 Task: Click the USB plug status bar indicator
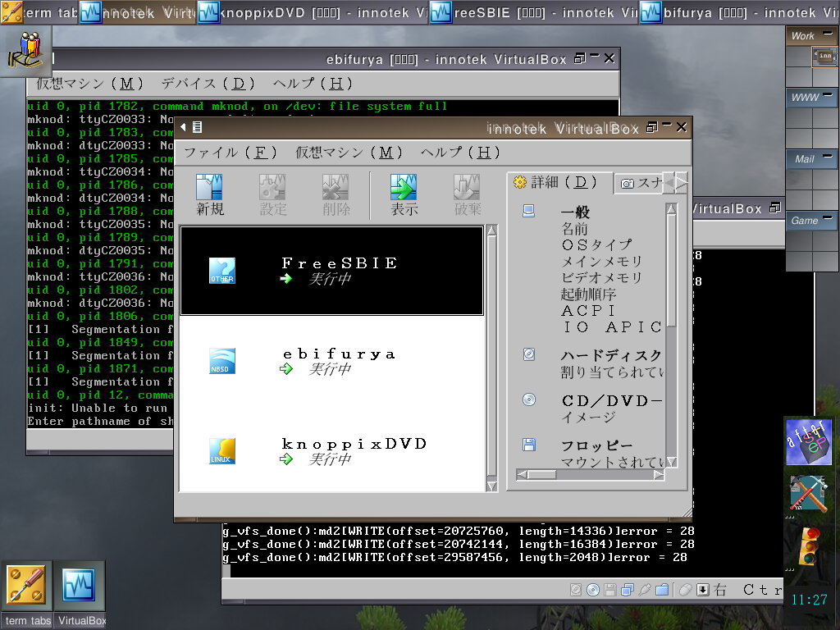click(645, 590)
